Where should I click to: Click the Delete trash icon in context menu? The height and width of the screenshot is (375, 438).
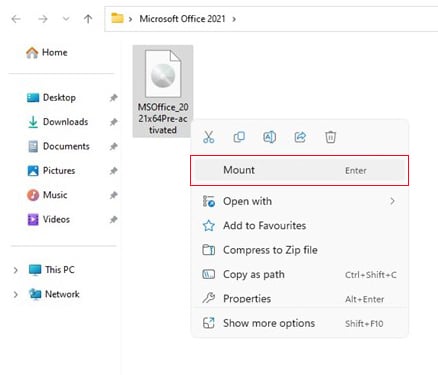coord(330,137)
